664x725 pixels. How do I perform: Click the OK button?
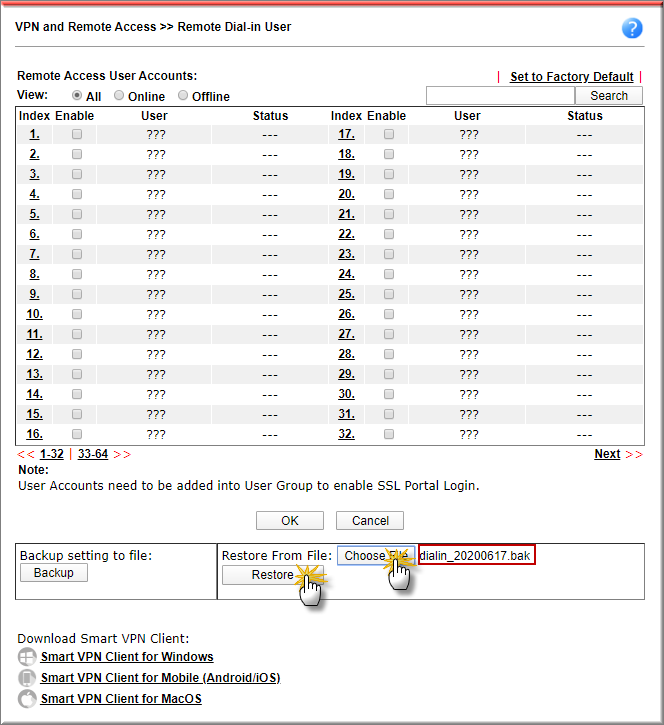(x=290, y=521)
